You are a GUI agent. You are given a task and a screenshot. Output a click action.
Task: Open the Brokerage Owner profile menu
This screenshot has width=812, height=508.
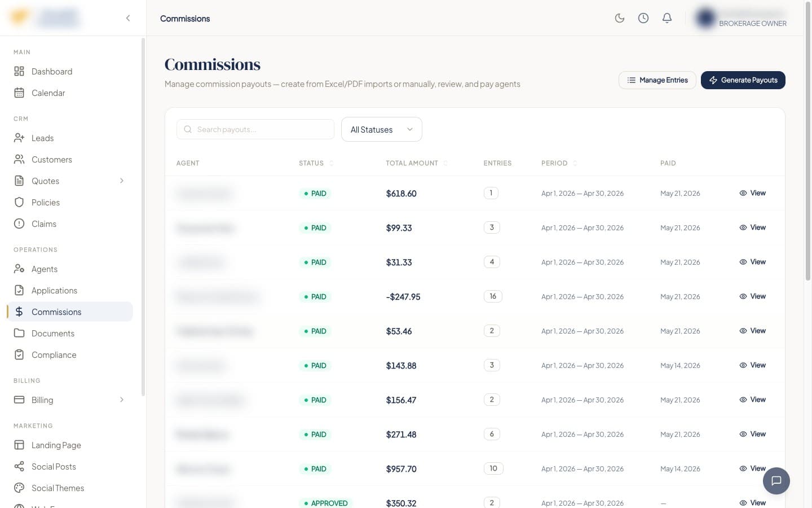point(742,18)
